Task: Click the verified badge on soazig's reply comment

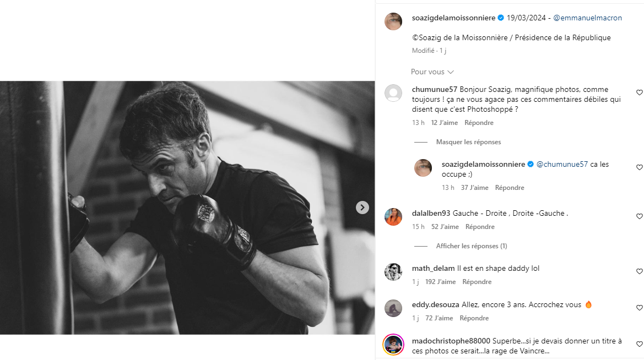Action: [530, 163]
